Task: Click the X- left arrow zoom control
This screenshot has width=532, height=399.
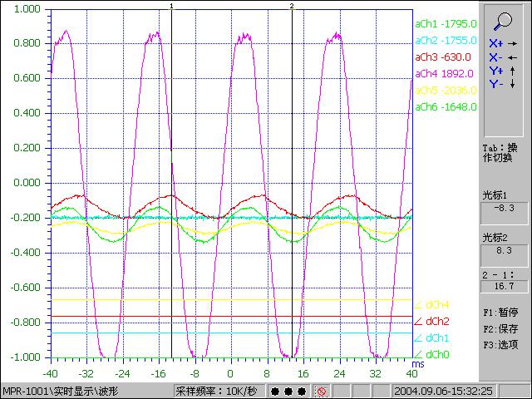Action: (x=504, y=57)
